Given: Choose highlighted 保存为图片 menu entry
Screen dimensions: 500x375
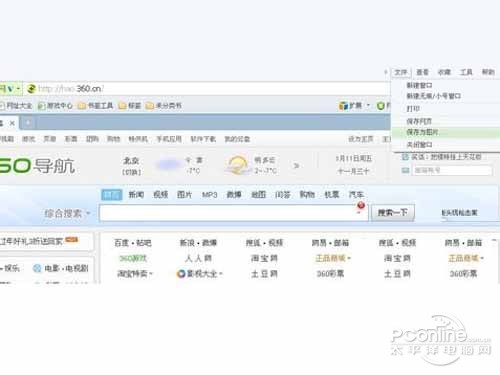Looking at the screenshot, I should (446, 132).
